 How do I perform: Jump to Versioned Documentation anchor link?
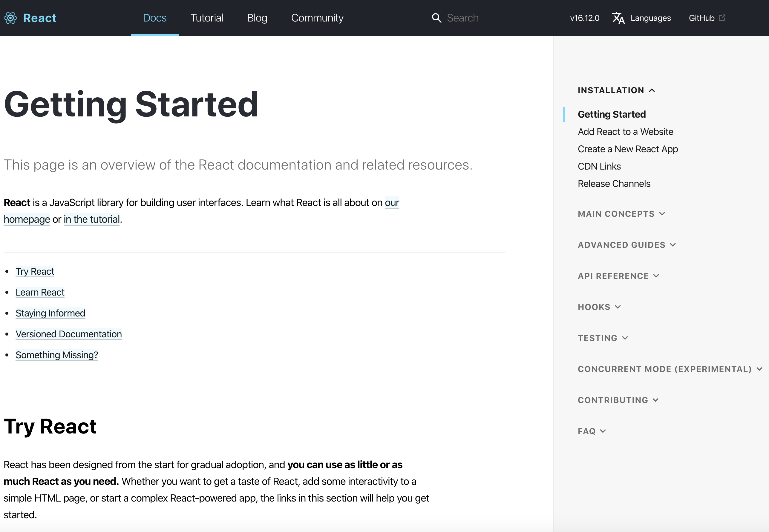69,334
